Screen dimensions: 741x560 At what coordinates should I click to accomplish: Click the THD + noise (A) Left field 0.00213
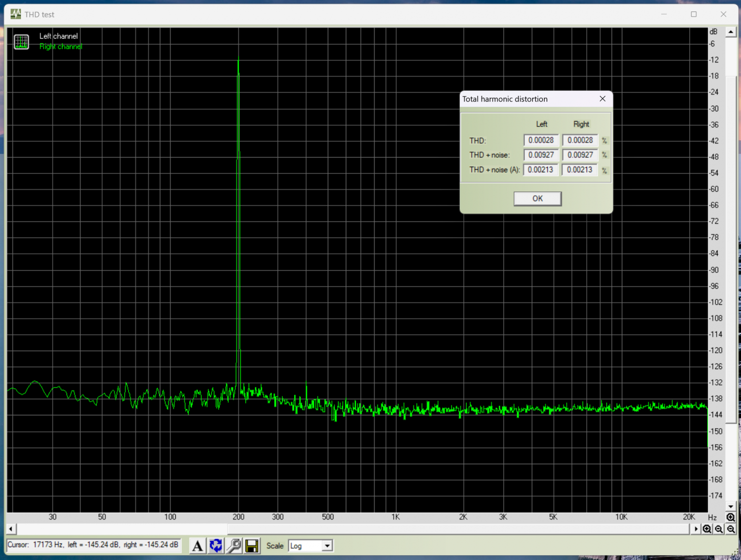541,169
